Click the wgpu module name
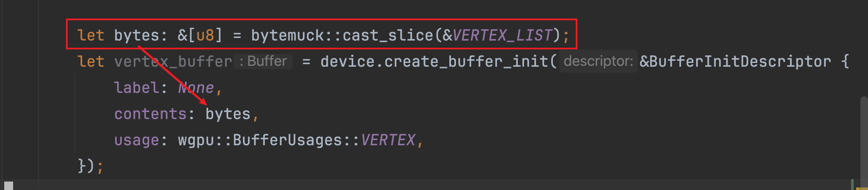This screenshot has height=190, width=868. 196,140
